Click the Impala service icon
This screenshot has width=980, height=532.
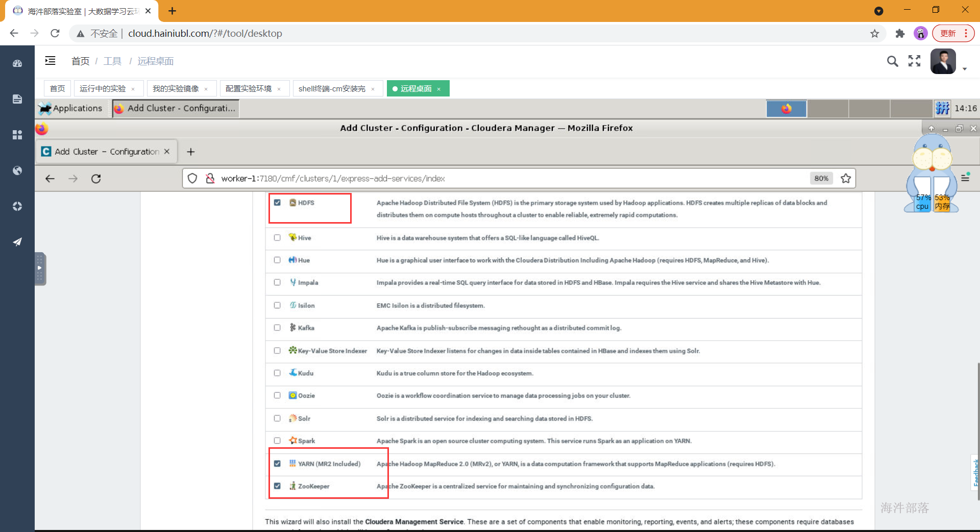(x=293, y=282)
